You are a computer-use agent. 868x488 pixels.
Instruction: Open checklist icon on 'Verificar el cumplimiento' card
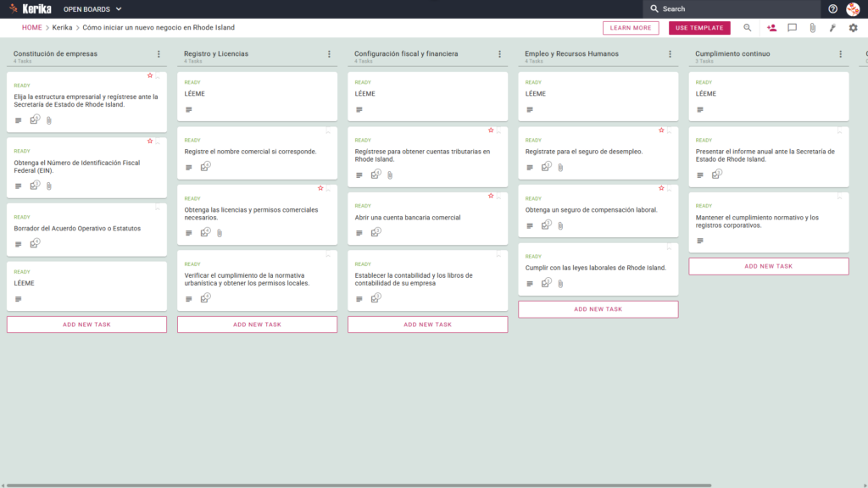pyautogui.click(x=205, y=298)
